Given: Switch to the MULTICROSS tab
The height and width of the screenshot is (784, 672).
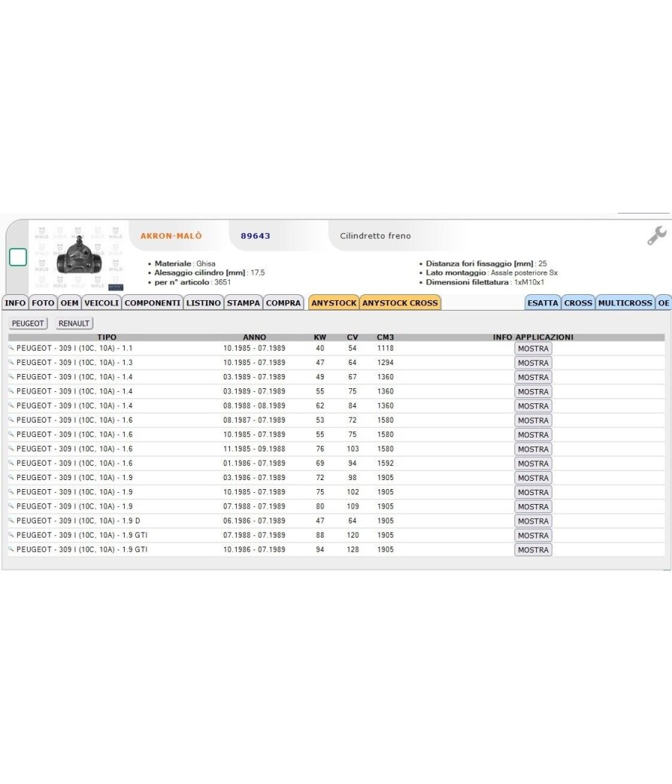Looking at the screenshot, I should point(625,302).
